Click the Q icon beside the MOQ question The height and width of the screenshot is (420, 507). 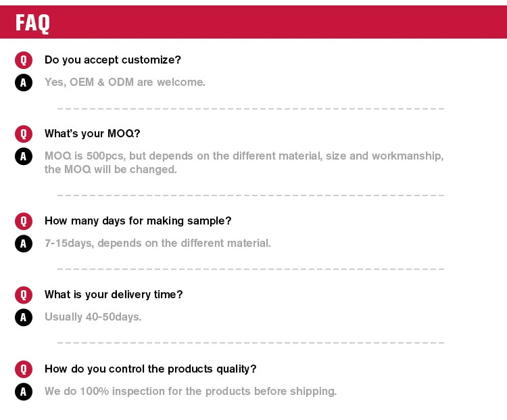(x=24, y=134)
